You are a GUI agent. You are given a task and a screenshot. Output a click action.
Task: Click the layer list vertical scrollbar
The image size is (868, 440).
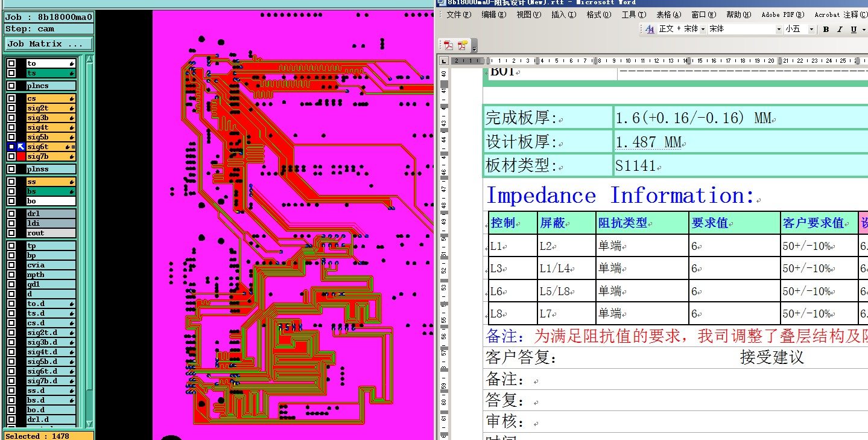point(89,241)
